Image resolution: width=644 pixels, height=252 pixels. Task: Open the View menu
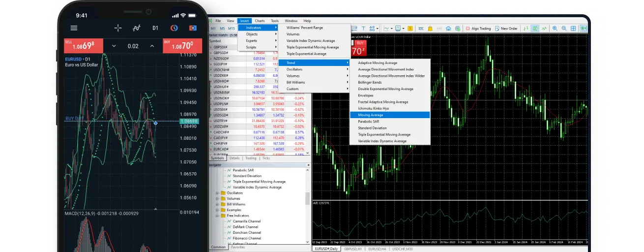(x=231, y=21)
